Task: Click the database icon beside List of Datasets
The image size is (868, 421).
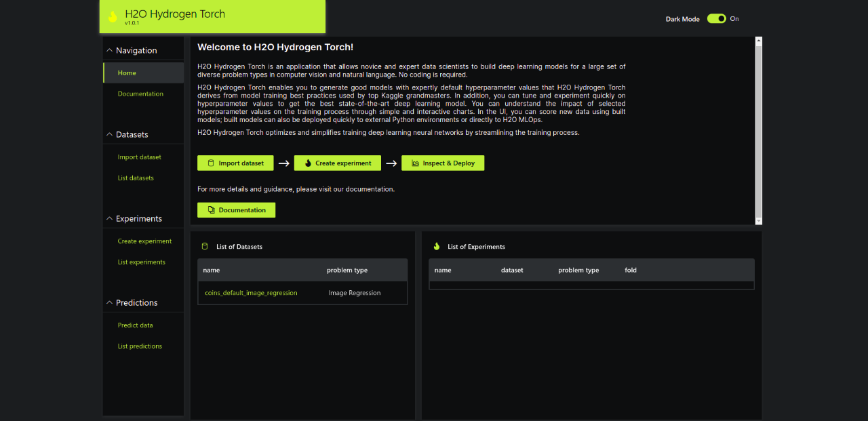Action: pos(205,246)
